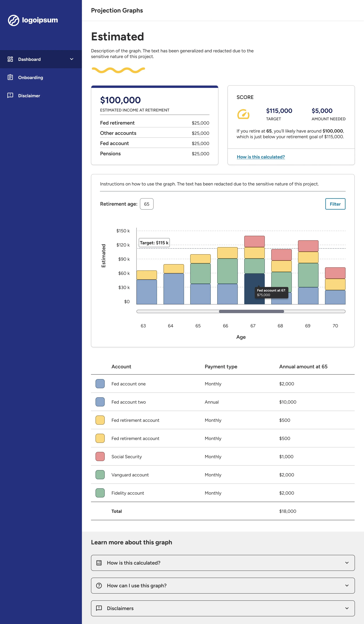Expand the How is this calculated accordion
Viewport: 364px width, 624px height.
coord(223,563)
